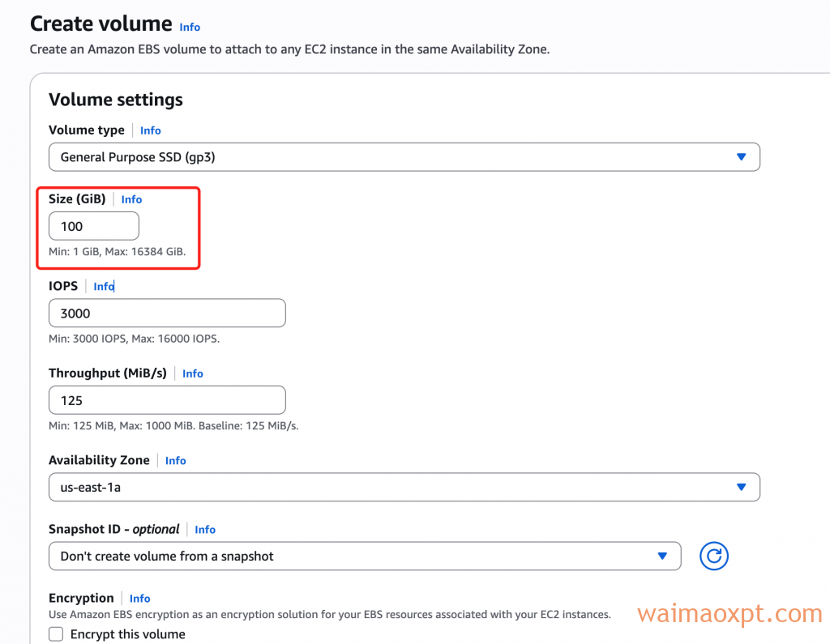Open the Info link next to IOPS
Screen dimensions: 830x644
click(x=104, y=286)
